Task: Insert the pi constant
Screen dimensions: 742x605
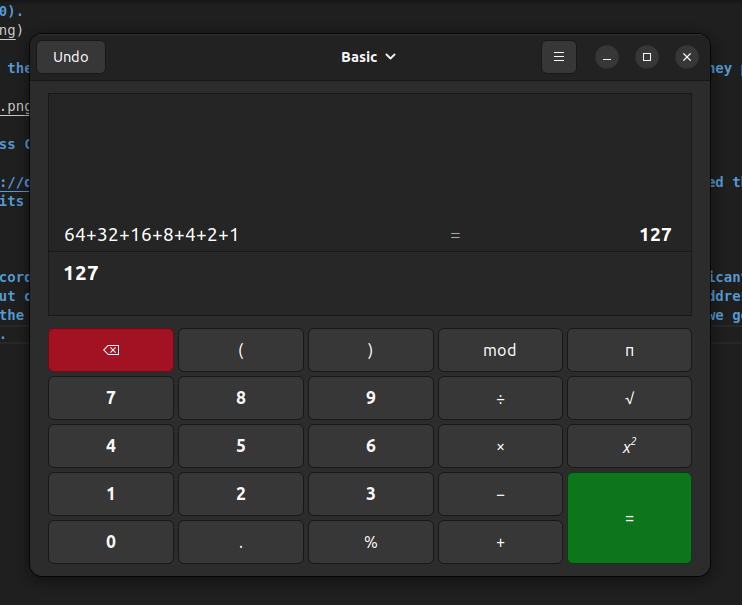Action: coord(629,350)
